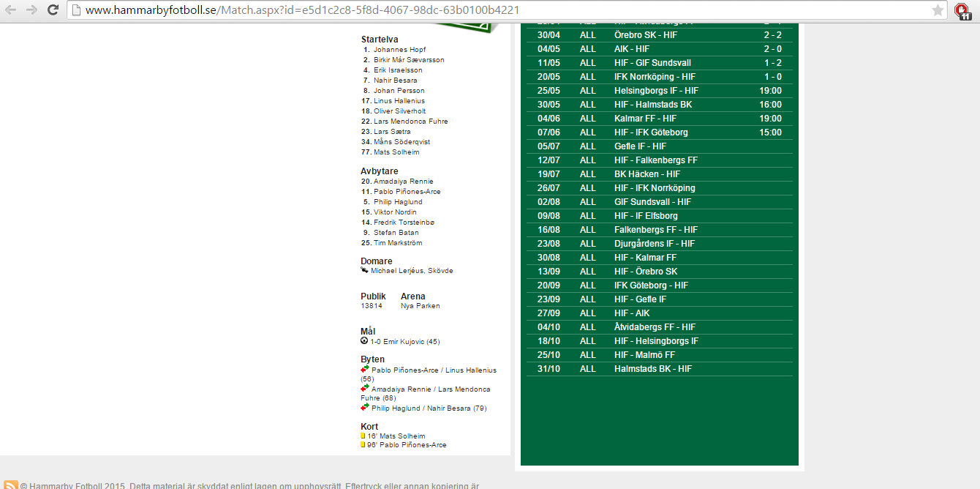This screenshot has width=980, height=489.
Task: Open player Johannes Hopf
Action: [399, 50]
